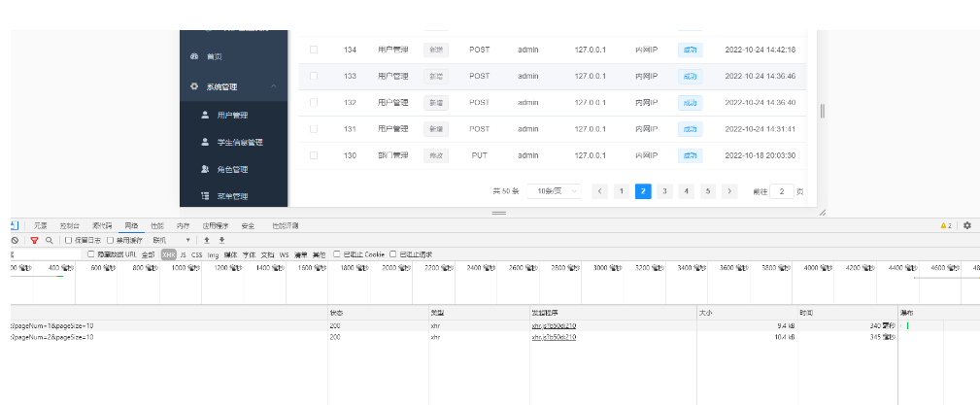Image resolution: width=980 pixels, height=405 pixels.
Task: Open the 10条/页 page size dropdown
Action: (554, 191)
